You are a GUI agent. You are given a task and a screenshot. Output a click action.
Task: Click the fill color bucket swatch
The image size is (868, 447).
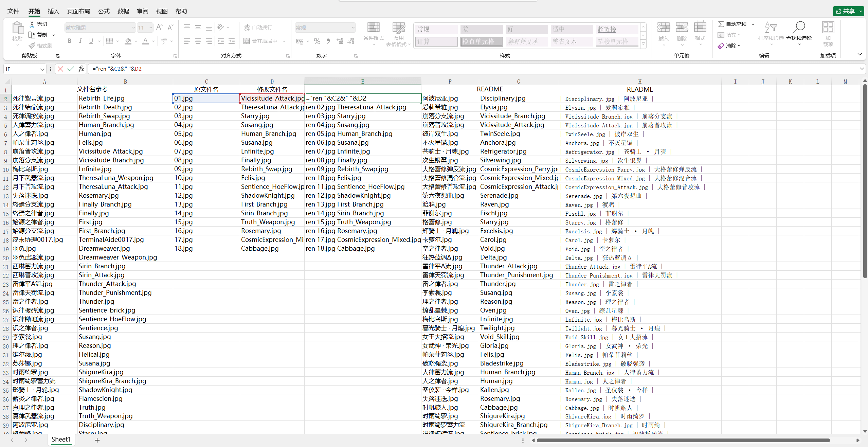(x=128, y=41)
